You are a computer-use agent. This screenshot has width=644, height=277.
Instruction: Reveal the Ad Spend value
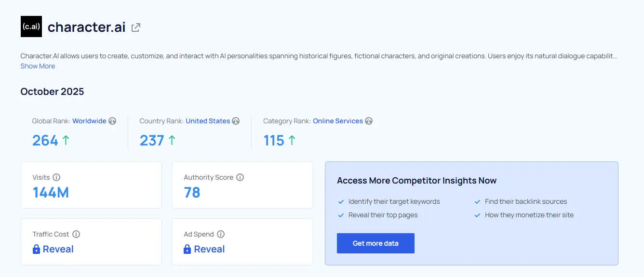click(209, 249)
